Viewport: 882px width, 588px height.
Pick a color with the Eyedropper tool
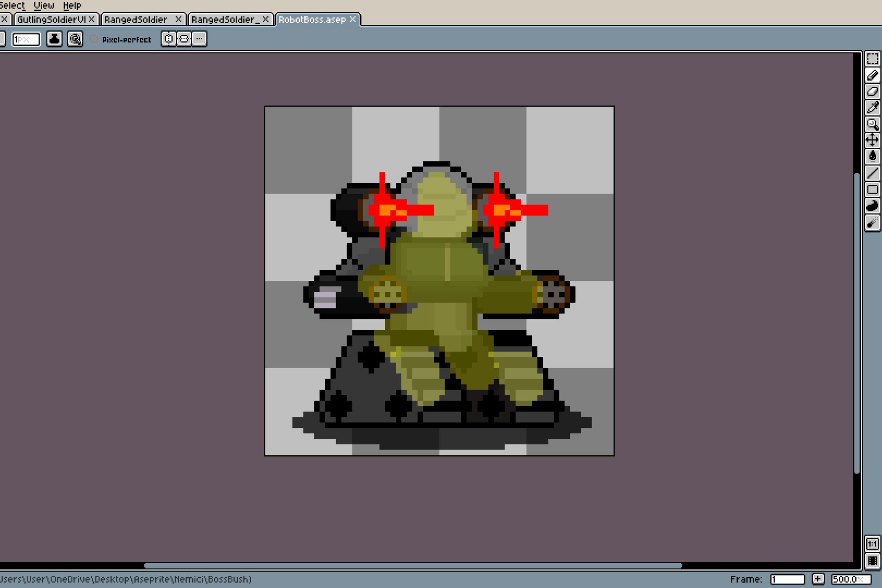coord(873,108)
